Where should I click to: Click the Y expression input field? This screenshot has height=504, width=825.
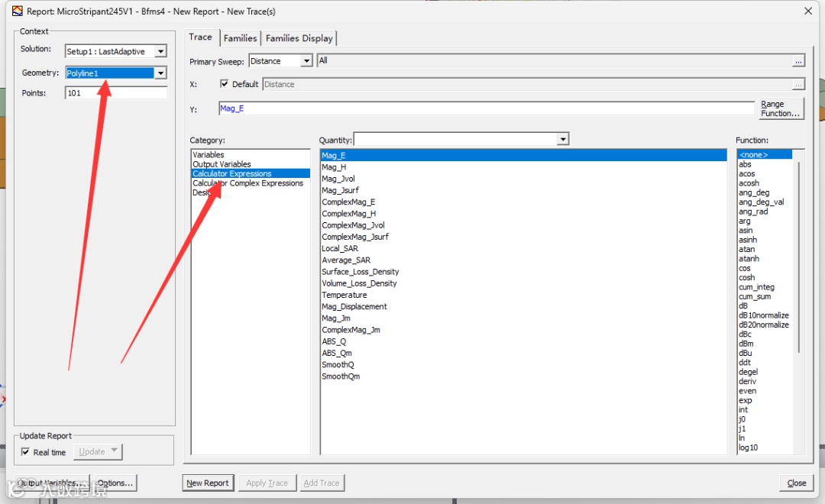[x=487, y=108]
